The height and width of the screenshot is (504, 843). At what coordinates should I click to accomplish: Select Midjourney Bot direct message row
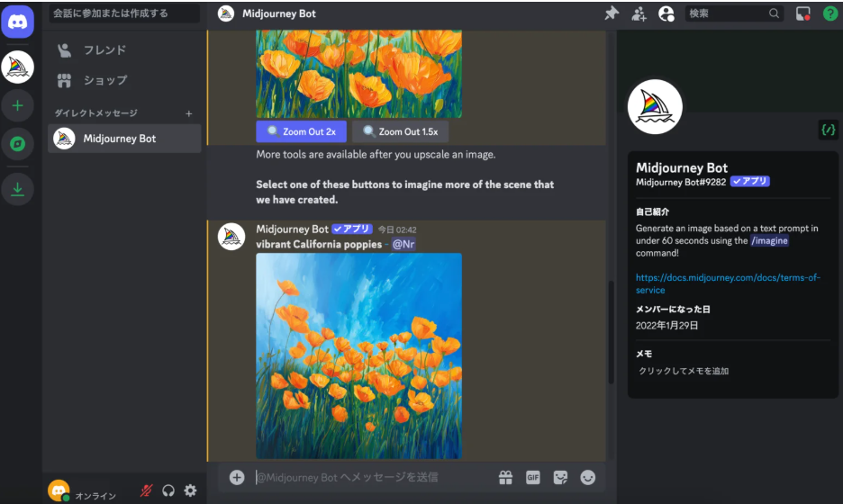(124, 139)
